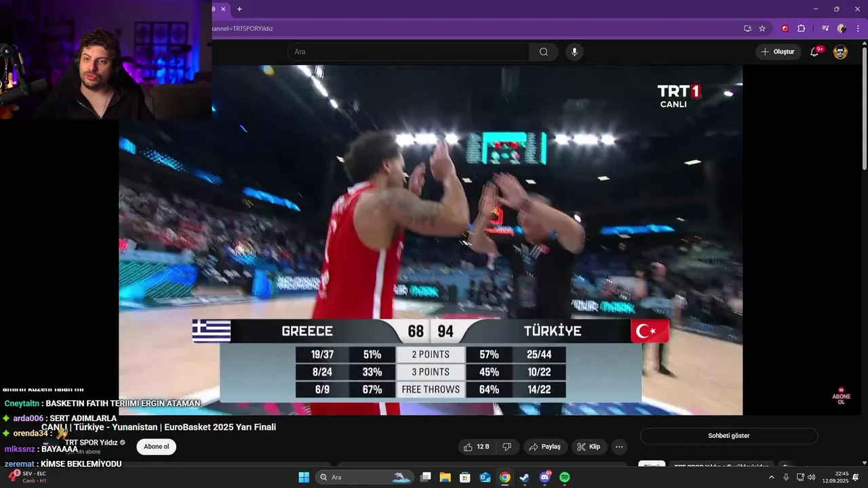
Task: Click the system tray microphone icon
Action: [x=786, y=477]
